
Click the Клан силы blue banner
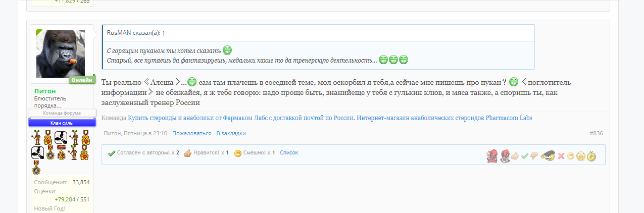[x=62, y=123]
